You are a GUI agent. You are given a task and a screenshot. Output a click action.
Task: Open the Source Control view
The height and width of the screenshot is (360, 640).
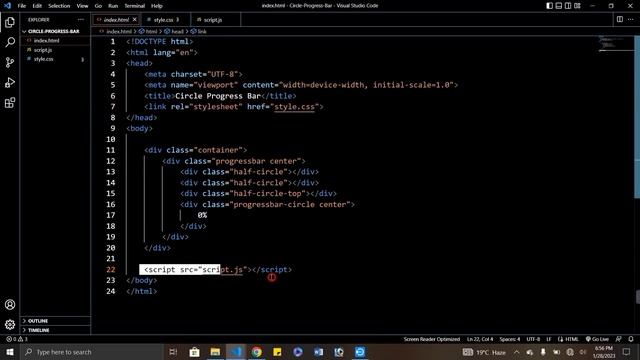pyautogui.click(x=10, y=62)
